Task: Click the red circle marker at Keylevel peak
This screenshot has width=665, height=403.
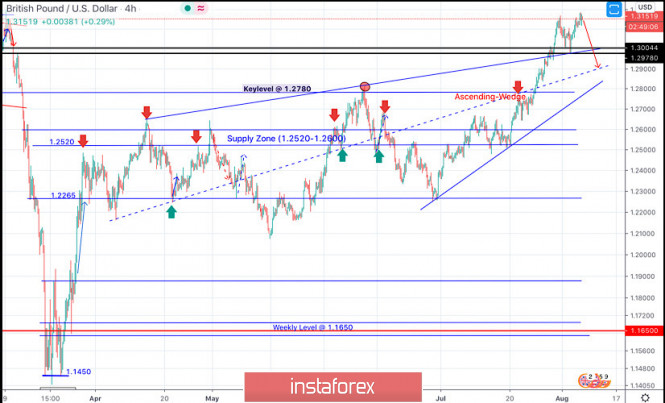Action: [x=365, y=88]
